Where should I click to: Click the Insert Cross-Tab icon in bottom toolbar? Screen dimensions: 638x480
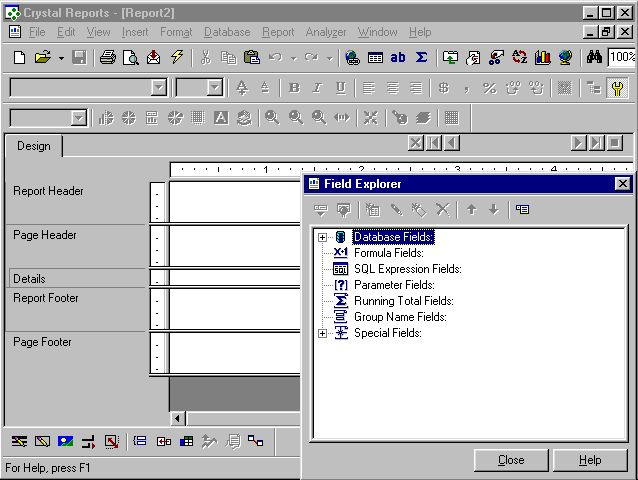point(187,441)
